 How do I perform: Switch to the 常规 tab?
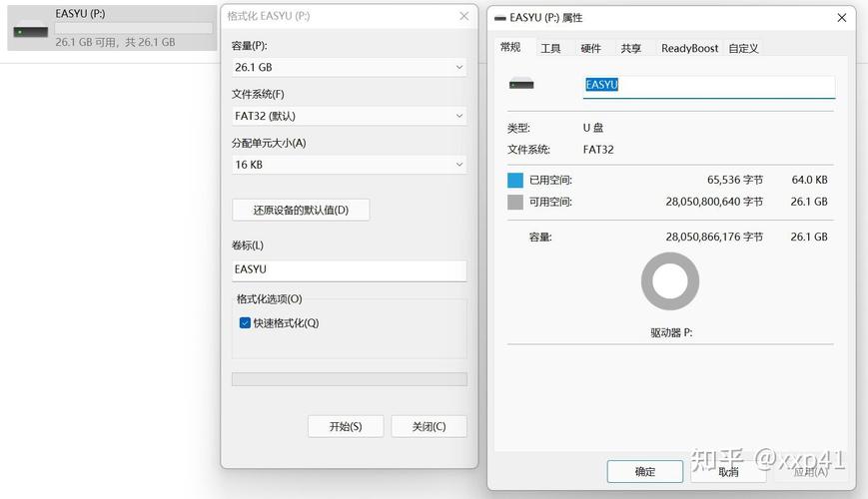click(510, 48)
